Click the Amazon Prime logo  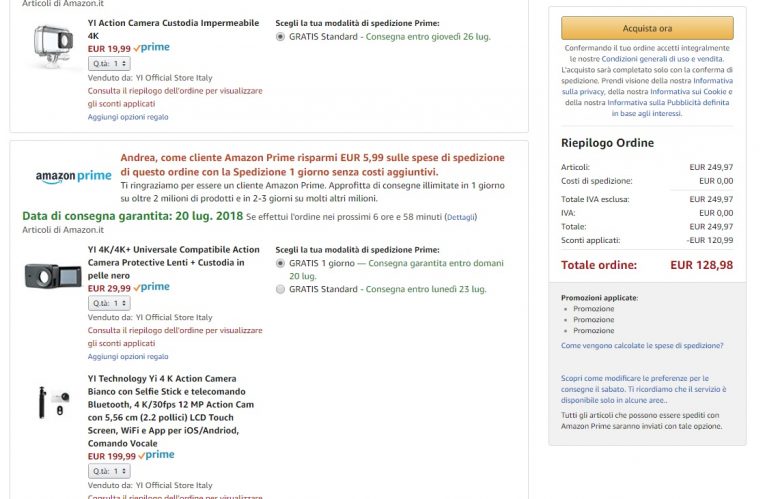(73, 177)
